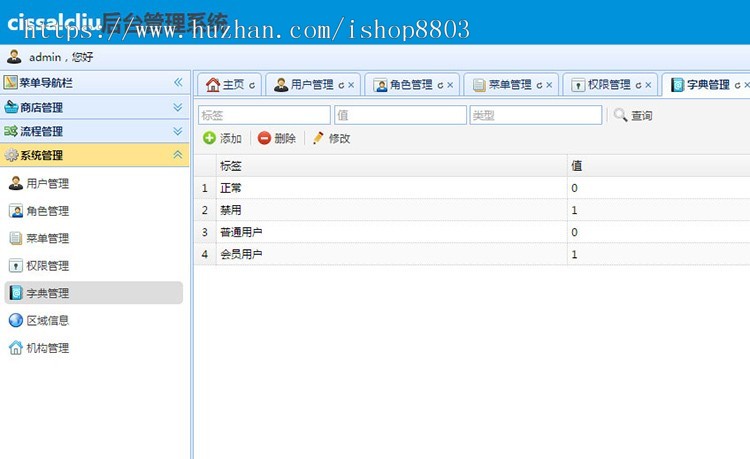
Task: Select the row labeled 会员用户
Action: [472, 254]
